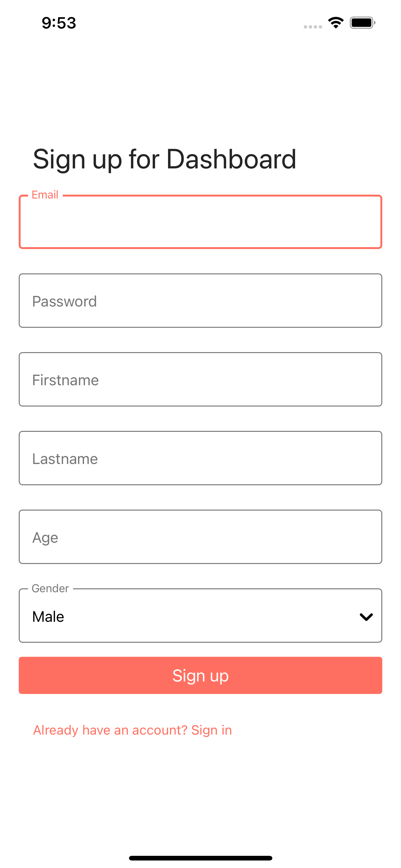Click into the Firstname field
401x868 pixels.
[200, 379]
